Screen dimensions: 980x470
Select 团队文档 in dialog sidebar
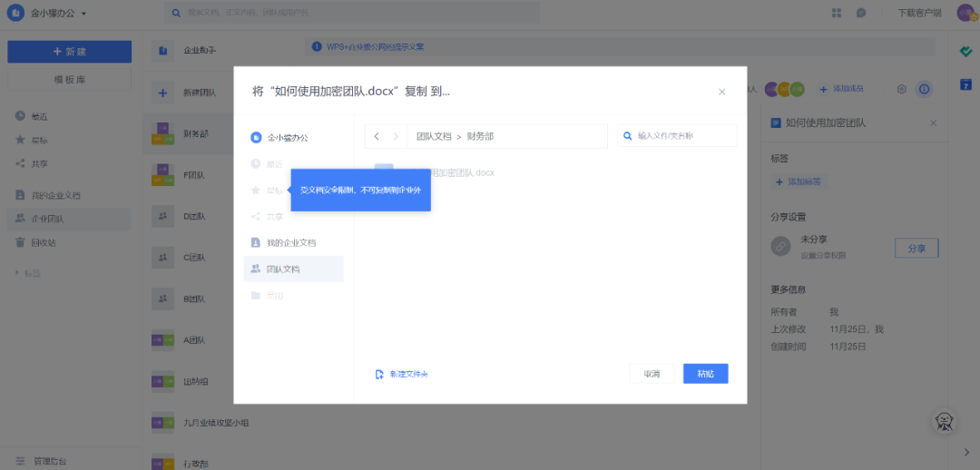click(x=294, y=269)
